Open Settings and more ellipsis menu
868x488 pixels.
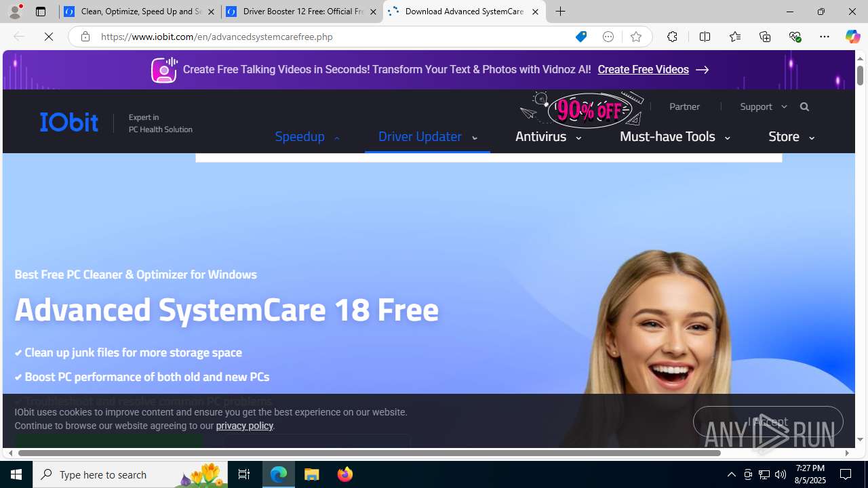click(825, 37)
